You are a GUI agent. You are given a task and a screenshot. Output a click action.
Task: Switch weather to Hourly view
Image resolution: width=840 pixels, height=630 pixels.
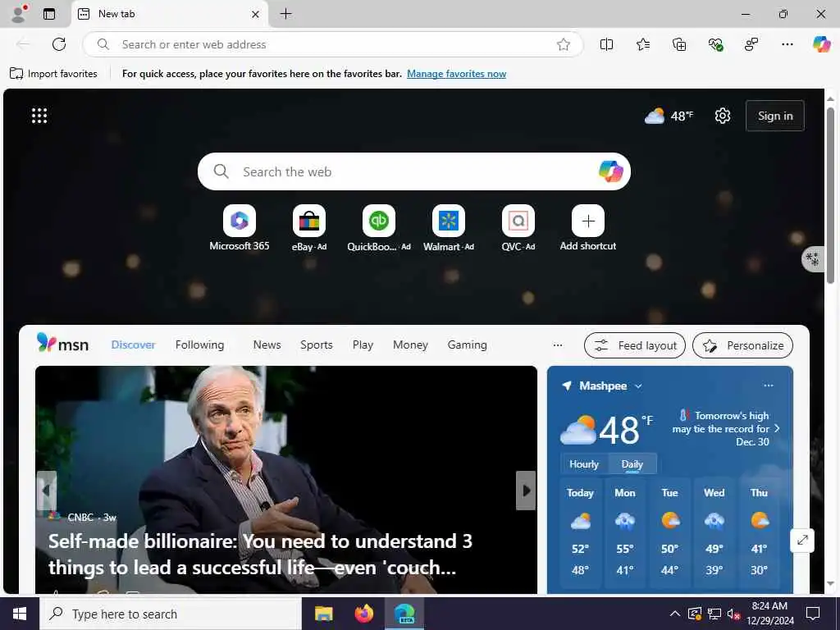tap(584, 464)
